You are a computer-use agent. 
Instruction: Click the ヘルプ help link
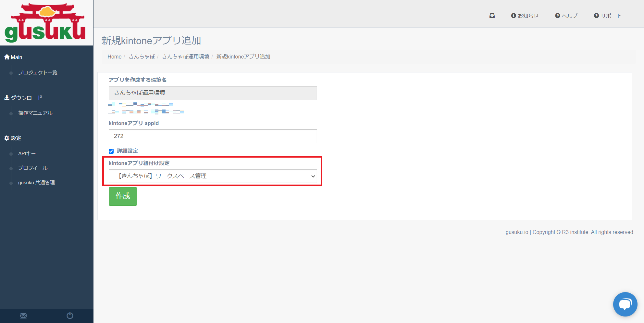[x=566, y=16]
